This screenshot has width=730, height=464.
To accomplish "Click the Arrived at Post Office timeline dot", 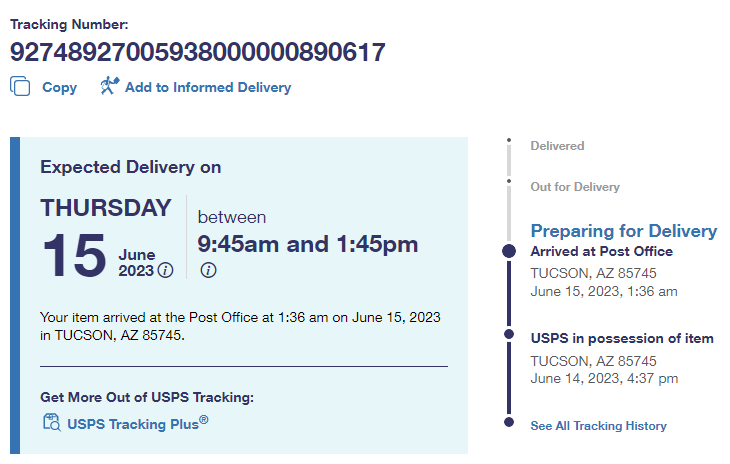I will coord(509,251).
